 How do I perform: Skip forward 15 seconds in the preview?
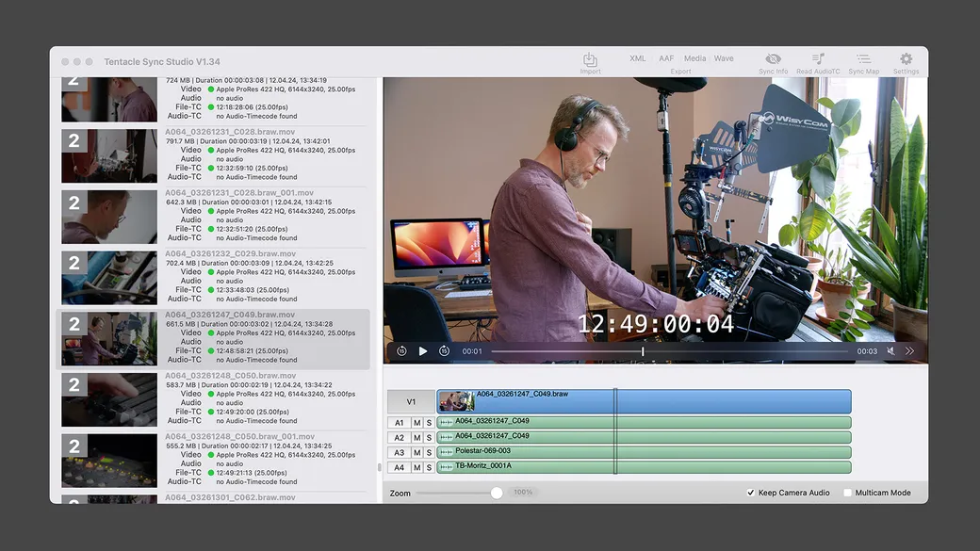point(444,350)
